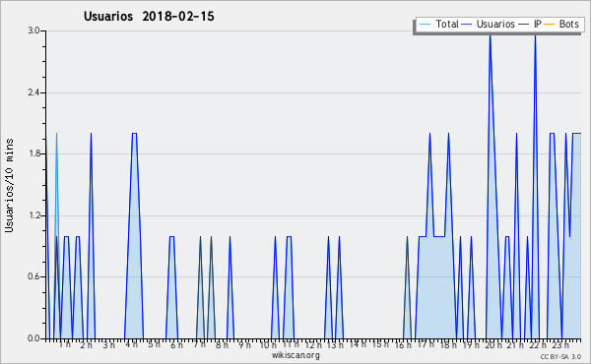The width and height of the screenshot is (591, 364).
Task: Click the y-axis label 'Usuarios/10 mins'
Action: point(9,185)
